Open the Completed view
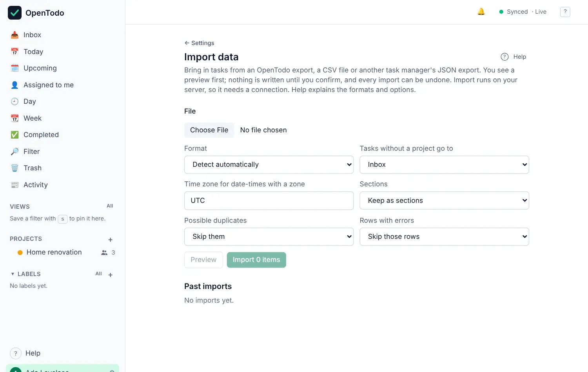 tap(63, 135)
